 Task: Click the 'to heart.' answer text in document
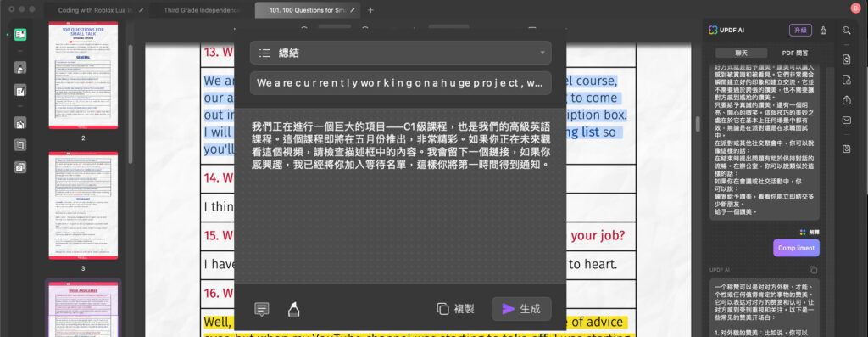(593, 264)
